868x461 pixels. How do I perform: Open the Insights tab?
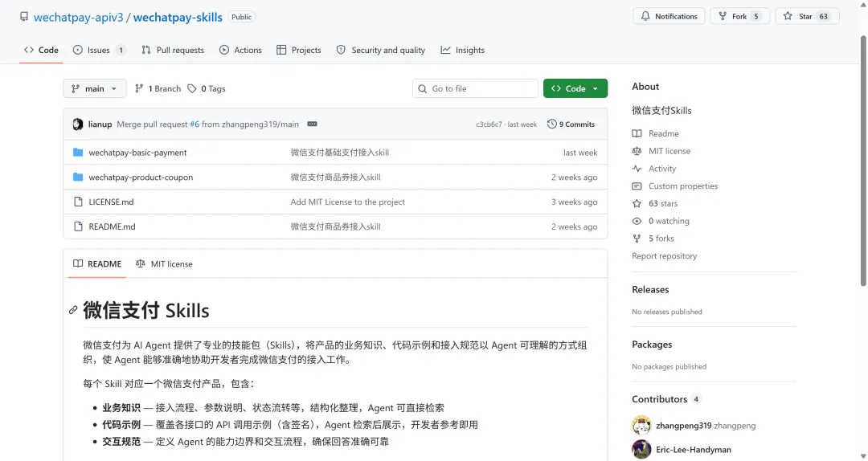(x=463, y=50)
